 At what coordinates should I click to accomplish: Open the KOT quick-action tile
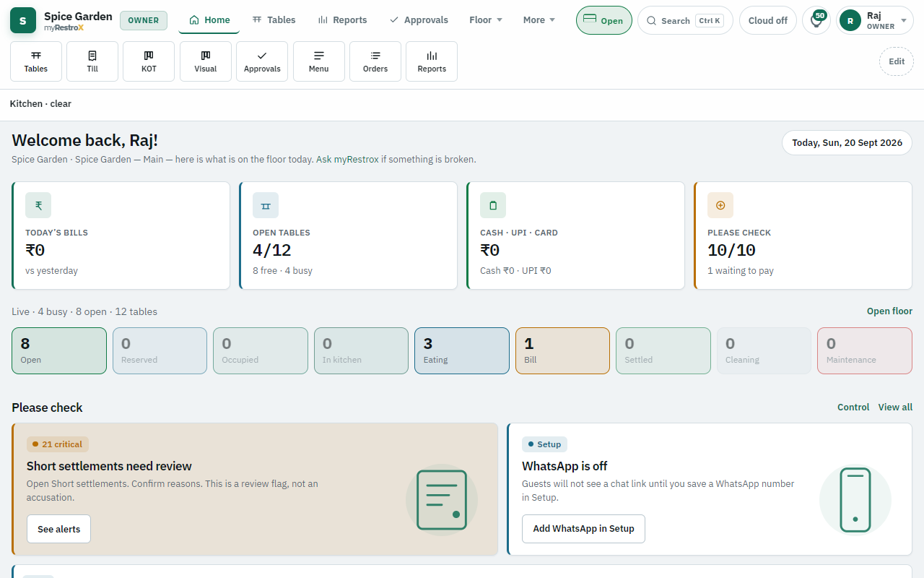(x=149, y=61)
